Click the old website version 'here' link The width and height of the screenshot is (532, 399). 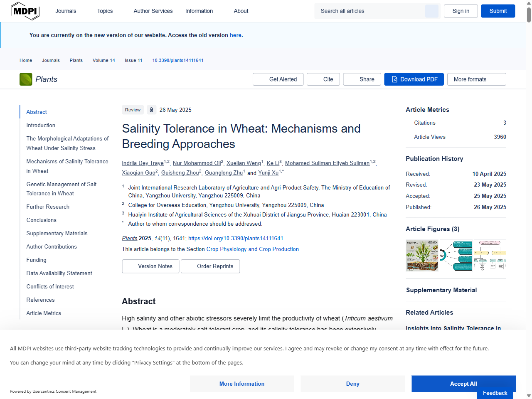tap(236, 35)
